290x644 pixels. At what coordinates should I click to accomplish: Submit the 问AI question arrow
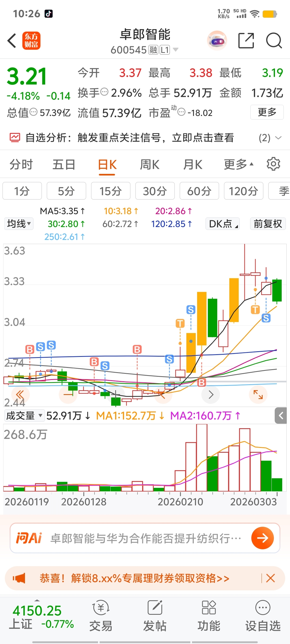(263, 538)
